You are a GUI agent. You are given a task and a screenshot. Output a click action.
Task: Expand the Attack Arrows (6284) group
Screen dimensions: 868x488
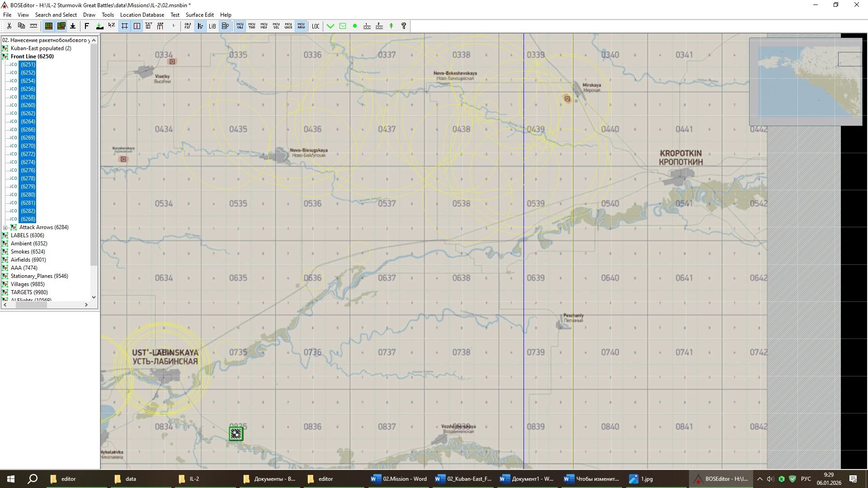5,227
